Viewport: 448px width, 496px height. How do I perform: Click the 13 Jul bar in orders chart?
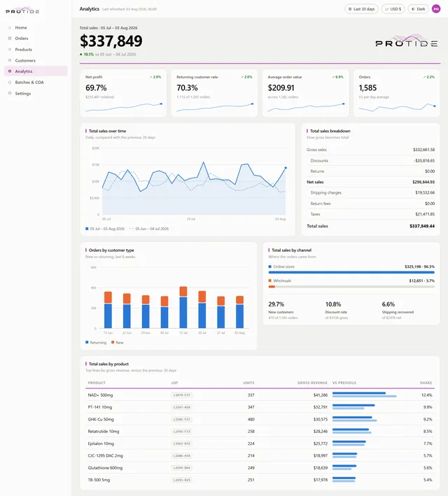pyautogui.click(x=183, y=307)
